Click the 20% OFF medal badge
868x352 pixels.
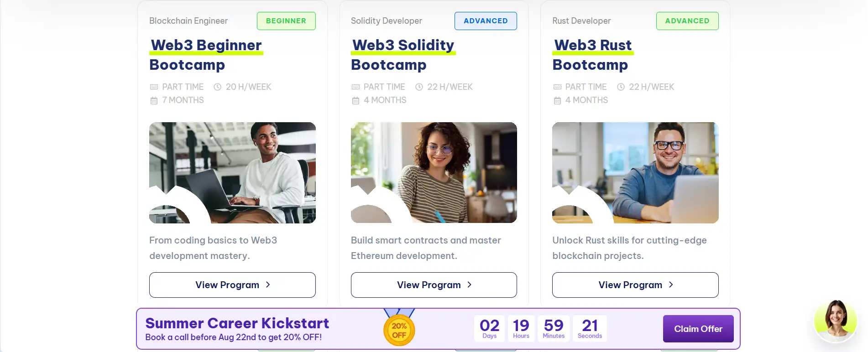pyautogui.click(x=399, y=331)
